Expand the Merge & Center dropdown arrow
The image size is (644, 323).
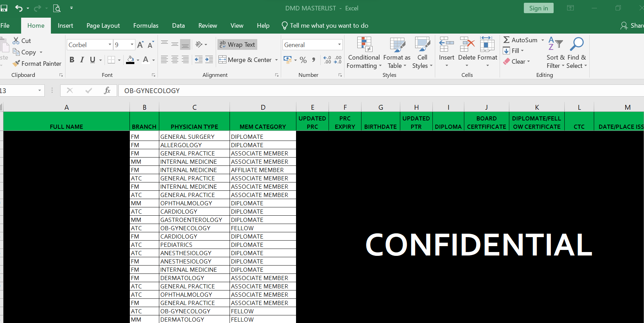coord(276,60)
